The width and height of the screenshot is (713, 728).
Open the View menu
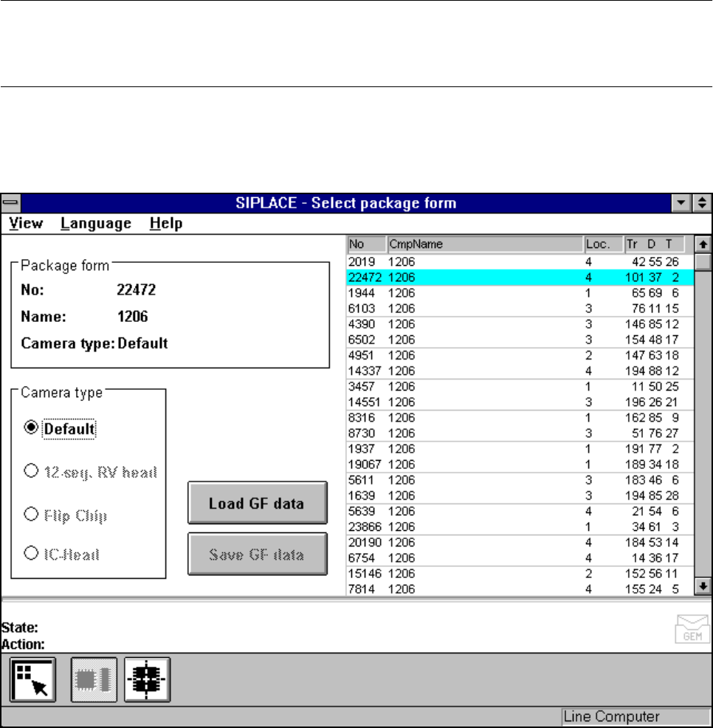(26, 223)
